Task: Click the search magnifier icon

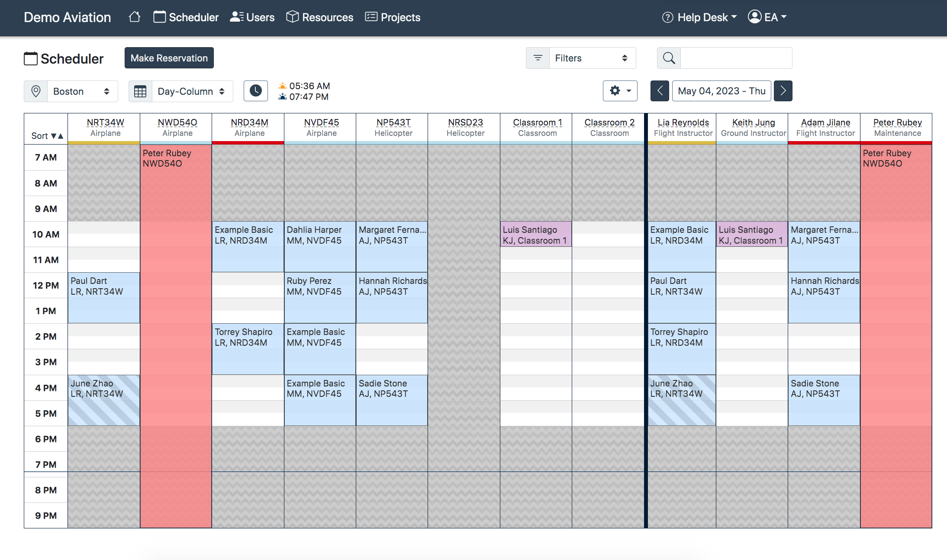Action: 669,58
